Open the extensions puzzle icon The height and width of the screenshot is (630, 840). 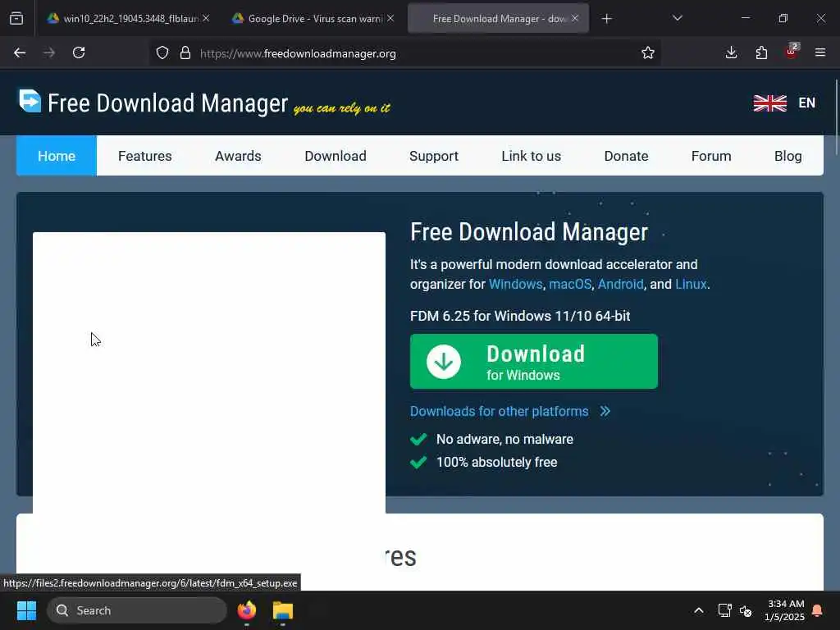point(761,52)
